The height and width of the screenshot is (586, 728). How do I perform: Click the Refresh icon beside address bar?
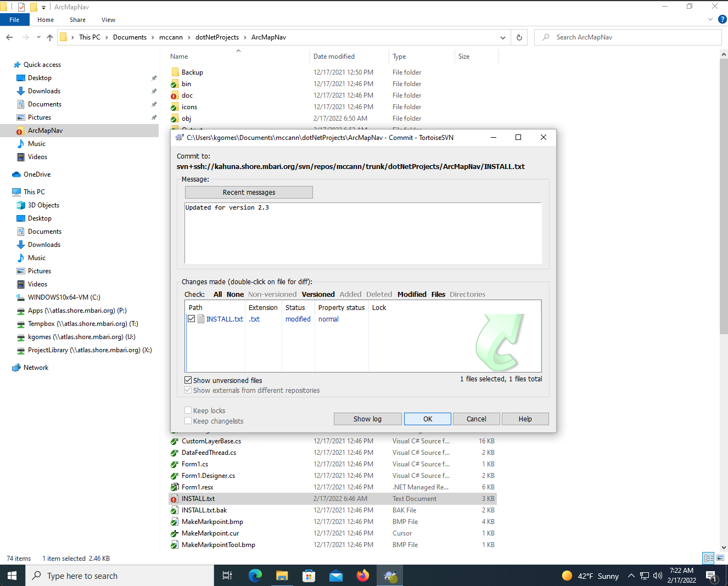(x=519, y=37)
